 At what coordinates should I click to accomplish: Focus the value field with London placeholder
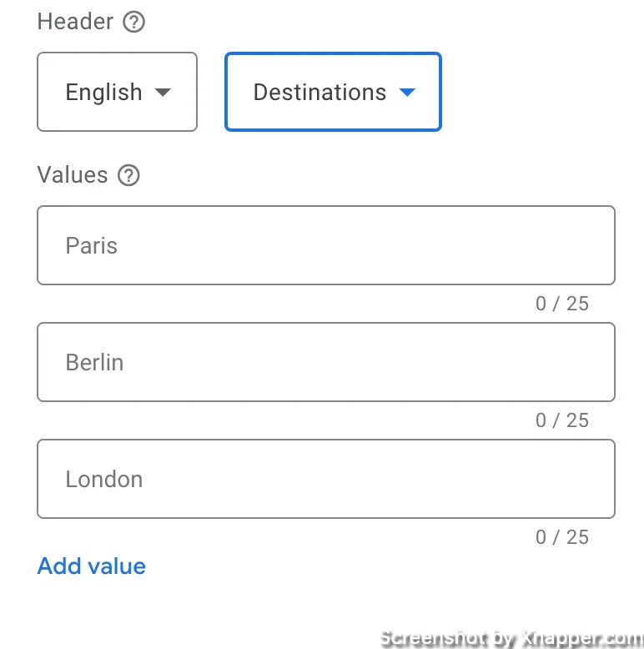[326, 479]
